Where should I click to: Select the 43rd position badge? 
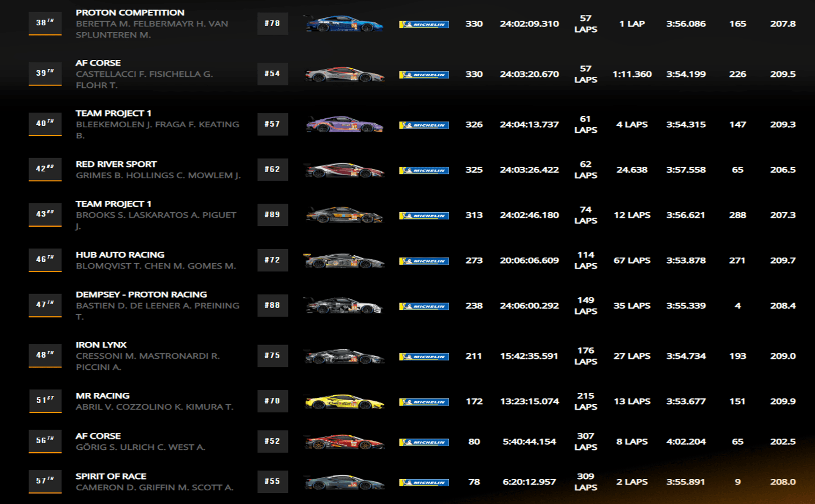(45, 215)
